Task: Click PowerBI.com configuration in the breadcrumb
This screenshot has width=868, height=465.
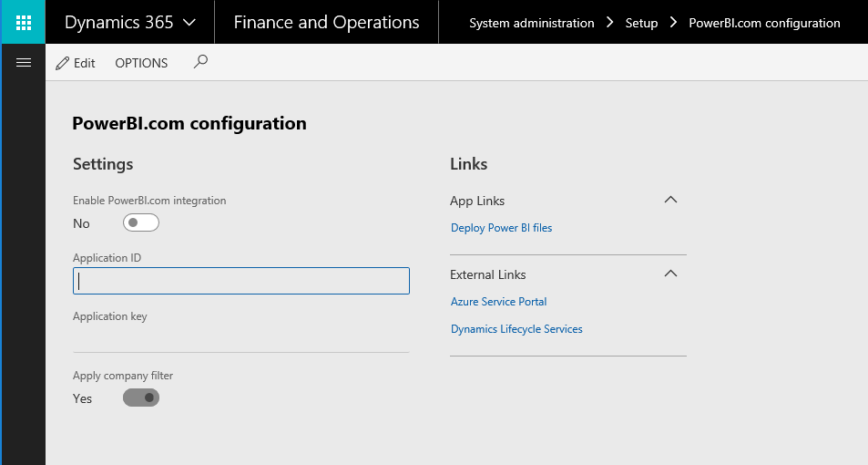Action: pos(764,23)
